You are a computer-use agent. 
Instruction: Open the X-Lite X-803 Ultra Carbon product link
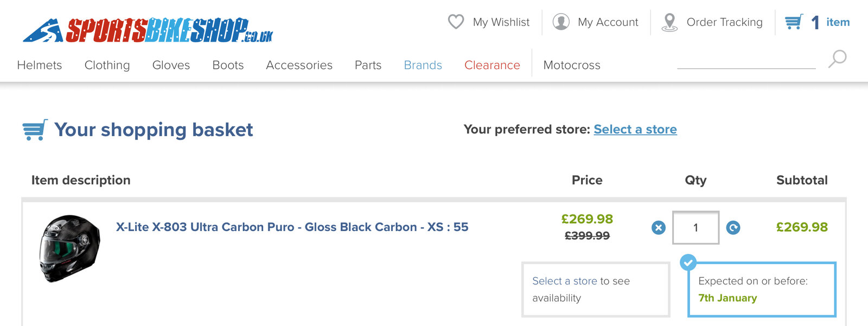pos(292,227)
